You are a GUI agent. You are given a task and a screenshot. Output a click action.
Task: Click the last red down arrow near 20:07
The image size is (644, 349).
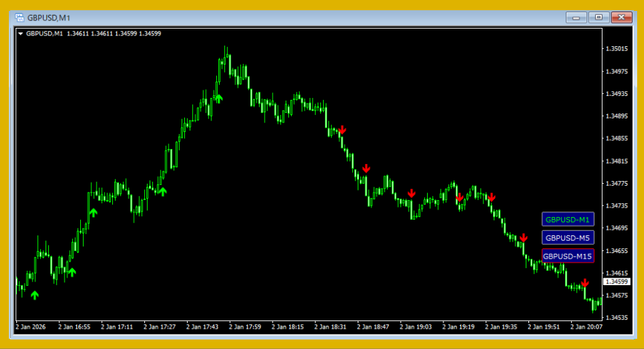pyautogui.click(x=585, y=283)
